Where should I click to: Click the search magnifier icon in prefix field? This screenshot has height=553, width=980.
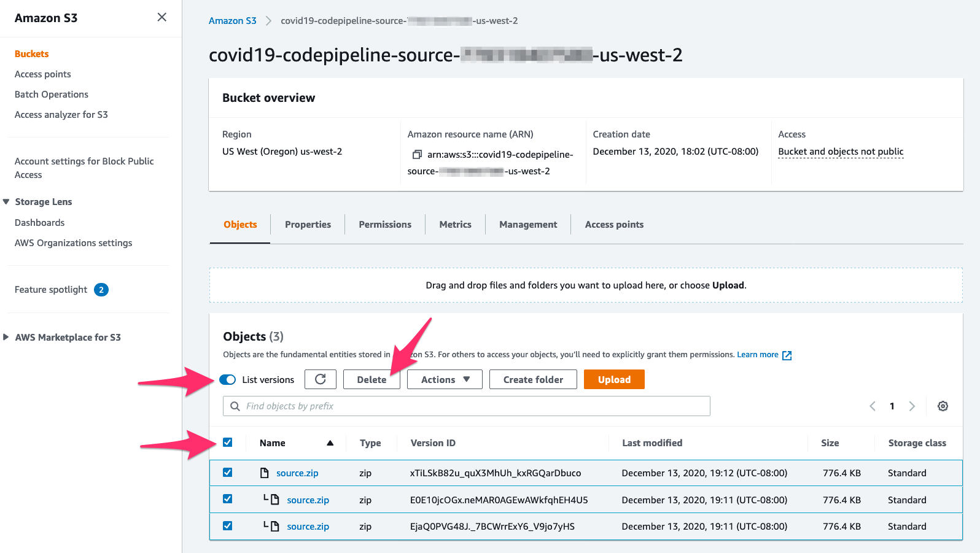(235, 406)
